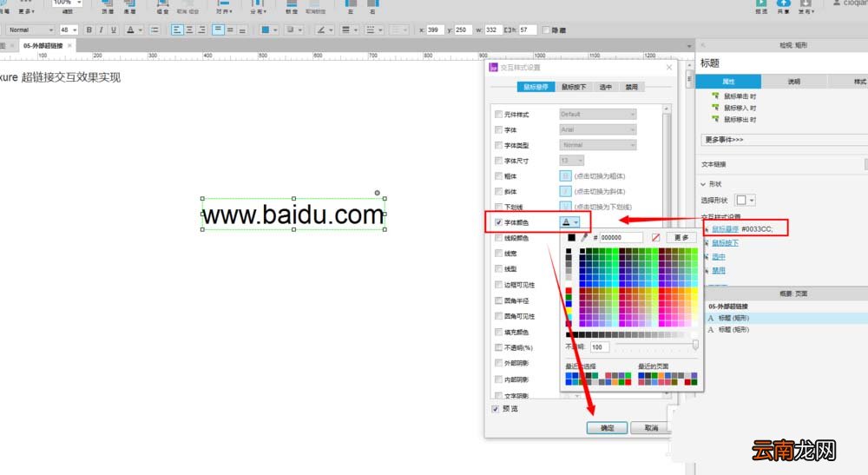The height and width of the screenshot is (475, 868).
Task: Switch to the 鼠标按下 tab
Action: pyautogui.click(x=574, y=87)
